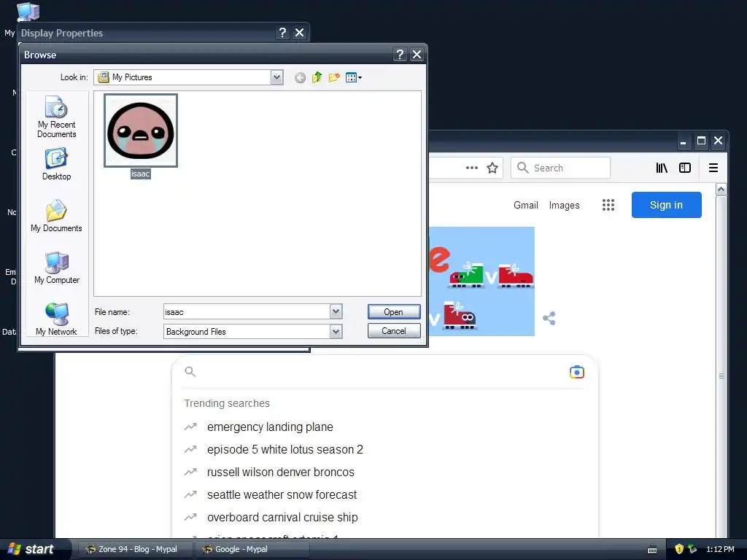Jump to Desktop in places bar

[56, 164]
